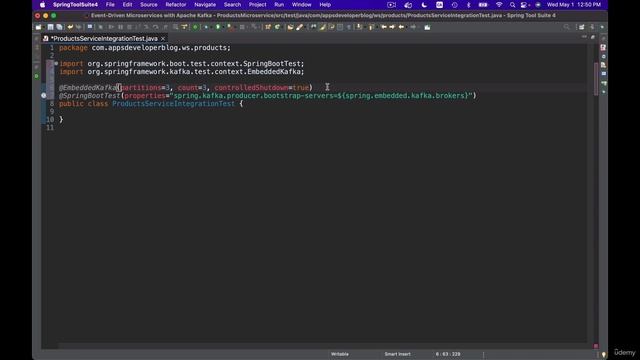Click the macOS Spotlight search icon
The height and width of the screenshot is (360, 640).
pyautogui.click(x=512, y=5)
